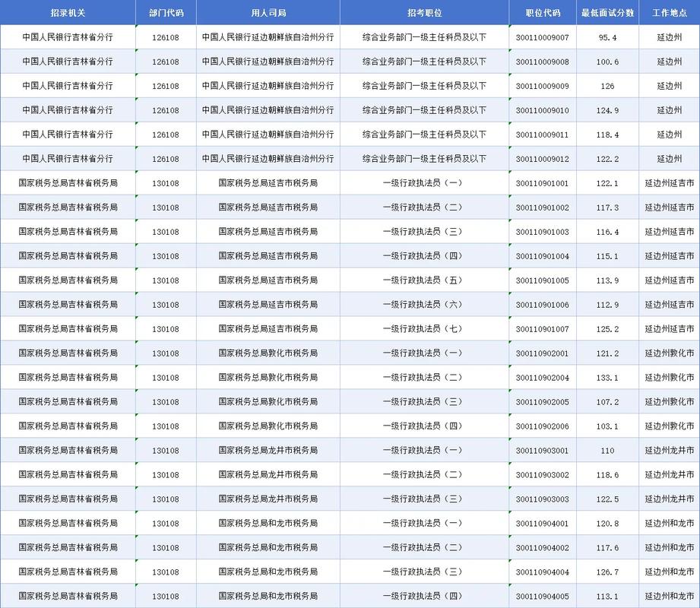Click position code 300110901007
700x608 pixels.
click(x=542, y=329)
